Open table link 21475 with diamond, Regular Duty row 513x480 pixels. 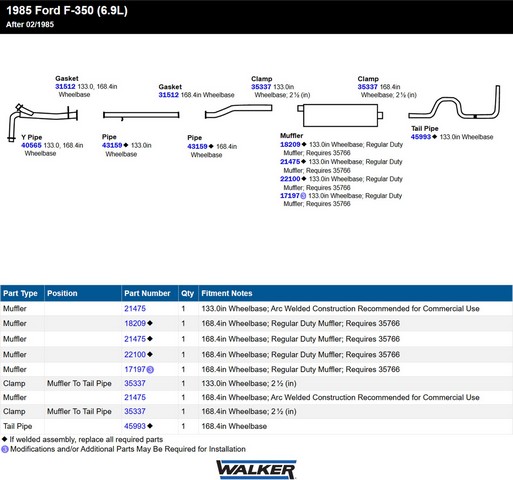(135, 339)
